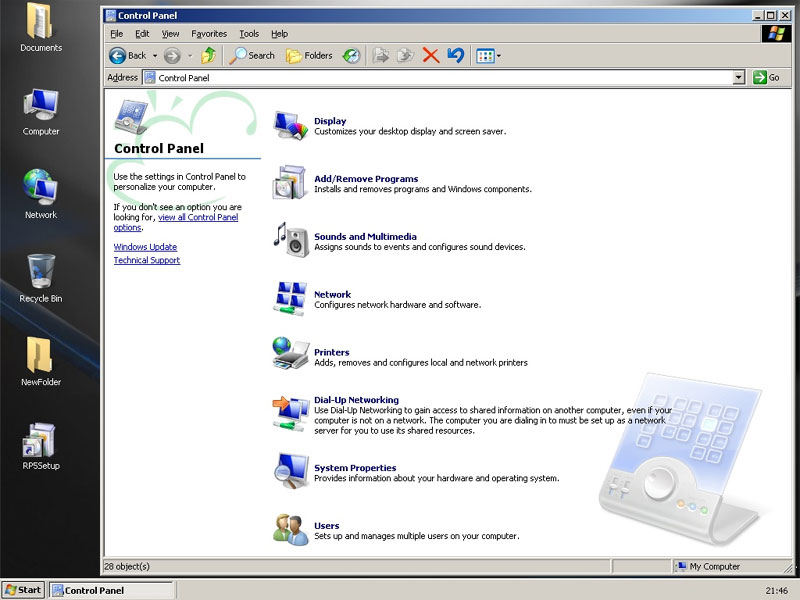
Task: Open Display settings
Action: tap(331, 119)
